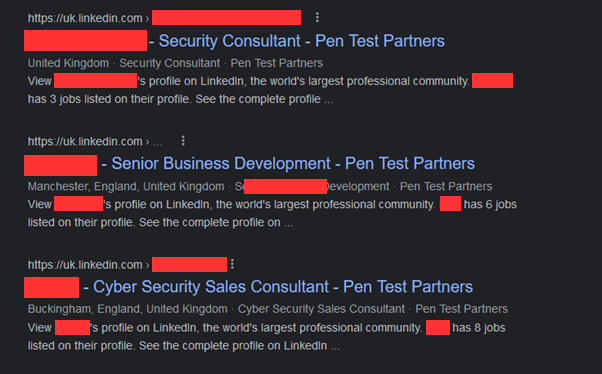Click redacted name before Senior Business Development title
The width and height of the screenshot is (602, 374).
60,165
